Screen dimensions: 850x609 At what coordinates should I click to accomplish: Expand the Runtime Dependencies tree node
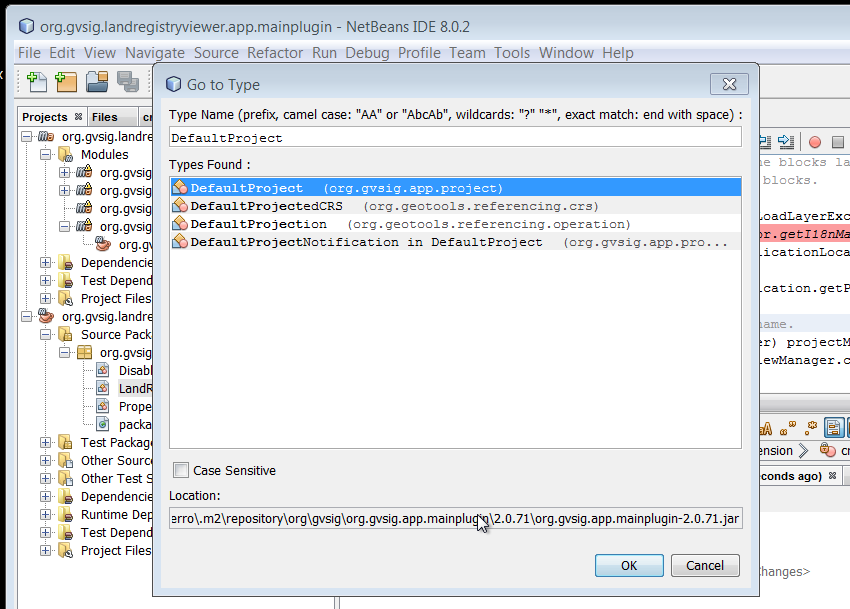pos(46,515)
